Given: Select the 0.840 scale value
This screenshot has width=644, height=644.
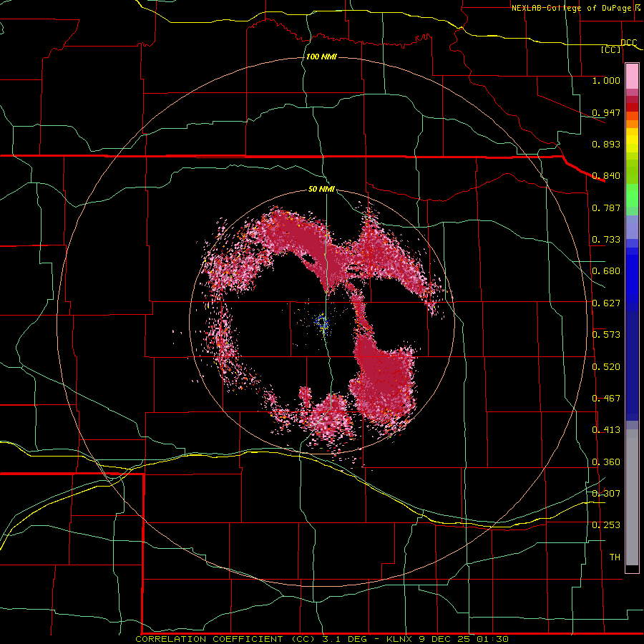Looking at the screenshot, I should point(606,176).
